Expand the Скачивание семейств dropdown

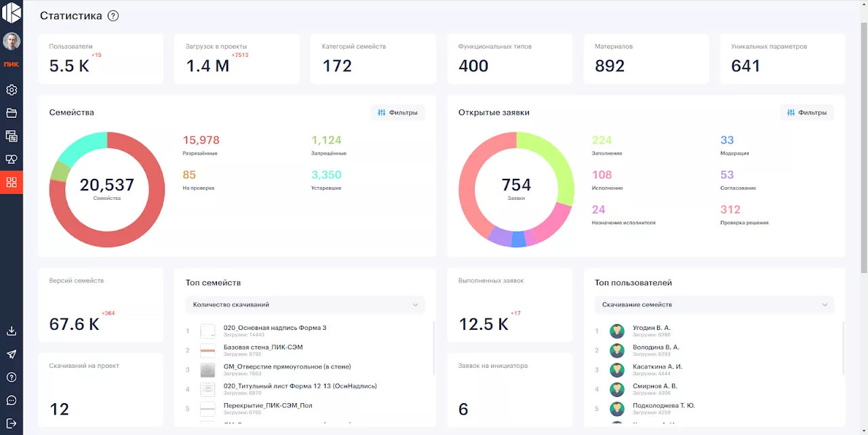pos(714,305)
